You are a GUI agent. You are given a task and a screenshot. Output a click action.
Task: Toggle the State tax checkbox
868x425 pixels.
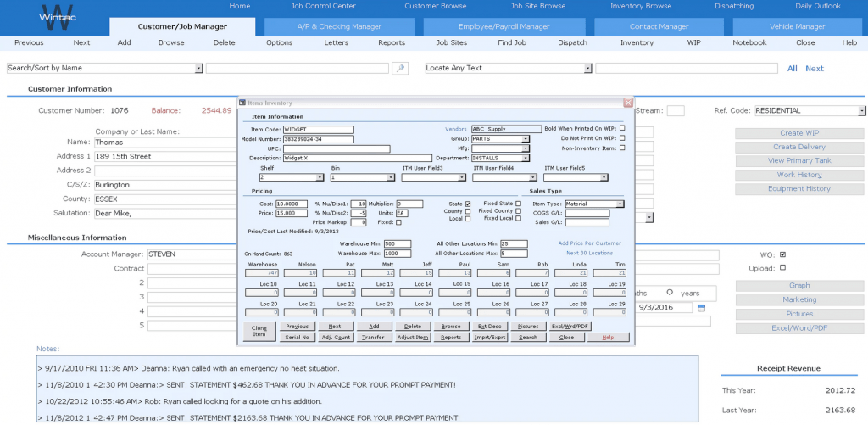point(468,204)
